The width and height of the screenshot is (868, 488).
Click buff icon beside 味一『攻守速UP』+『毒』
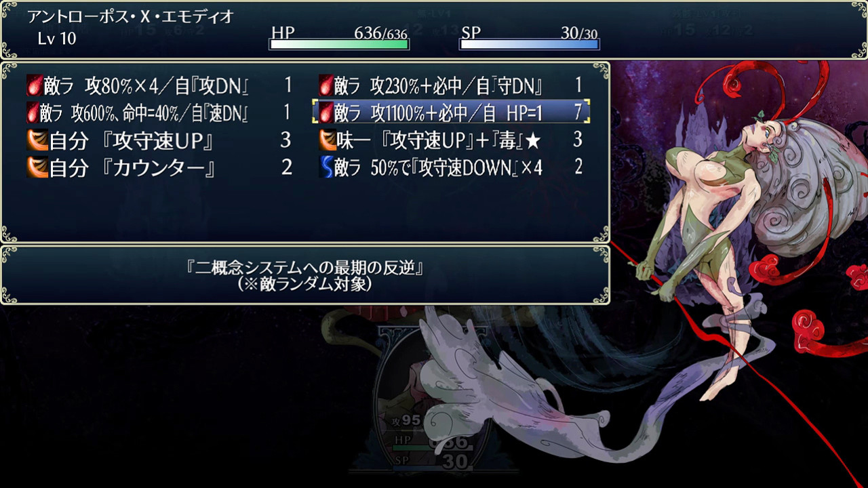point(328,140)
